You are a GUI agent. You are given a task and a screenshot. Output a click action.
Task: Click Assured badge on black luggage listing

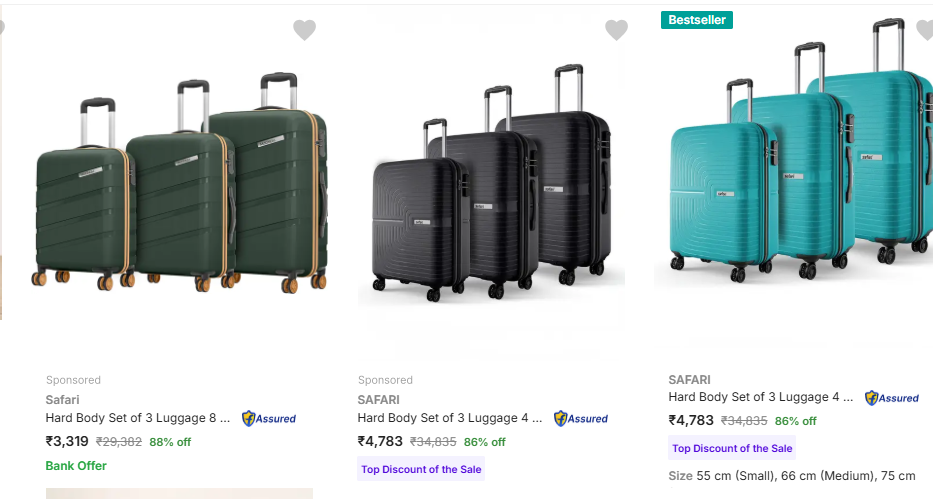[x=581, y=418]
